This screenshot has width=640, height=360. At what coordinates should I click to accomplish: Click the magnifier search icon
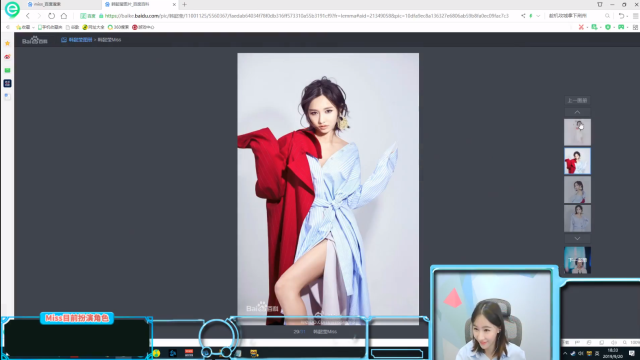(607, 16)
